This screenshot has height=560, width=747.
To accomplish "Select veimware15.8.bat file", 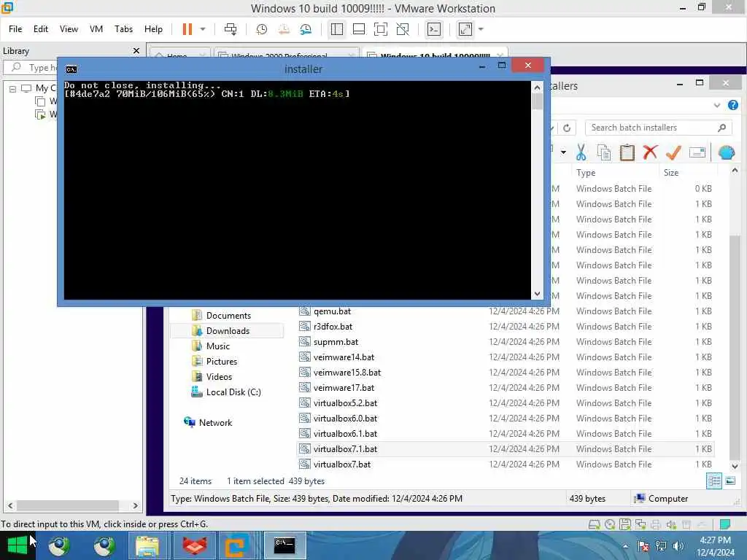I will pyautogui.click(x=347, y=373).
